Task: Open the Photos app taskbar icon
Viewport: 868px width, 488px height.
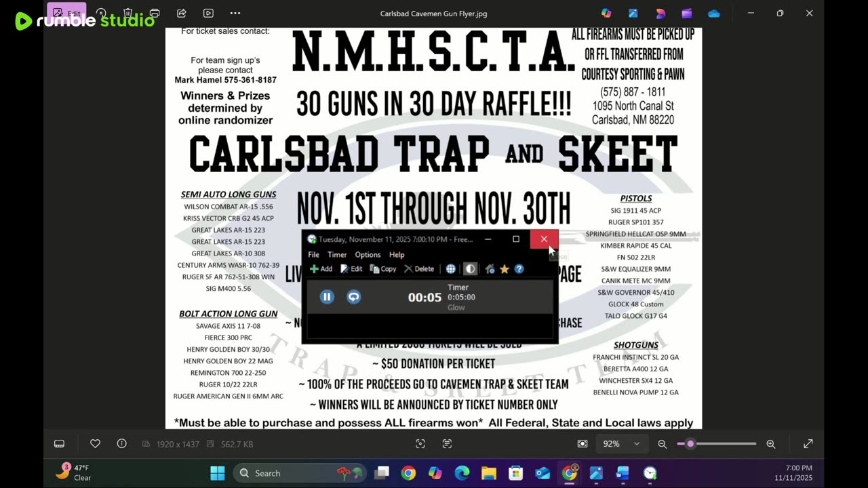Action: pos(596,473)
